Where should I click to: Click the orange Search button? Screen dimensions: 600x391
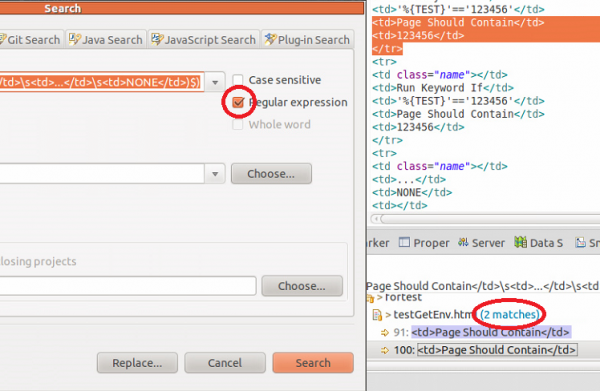coord(313,363)
